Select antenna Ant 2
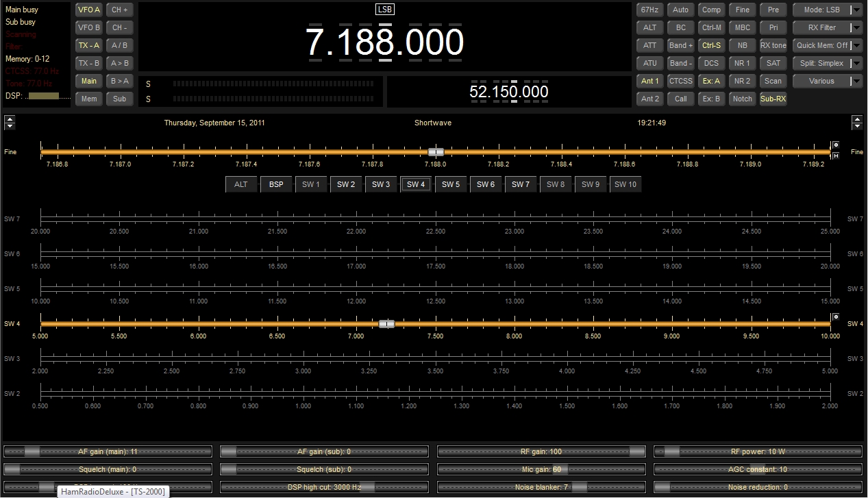This screenshot has width=868, height=498. (x=649, y=99)
